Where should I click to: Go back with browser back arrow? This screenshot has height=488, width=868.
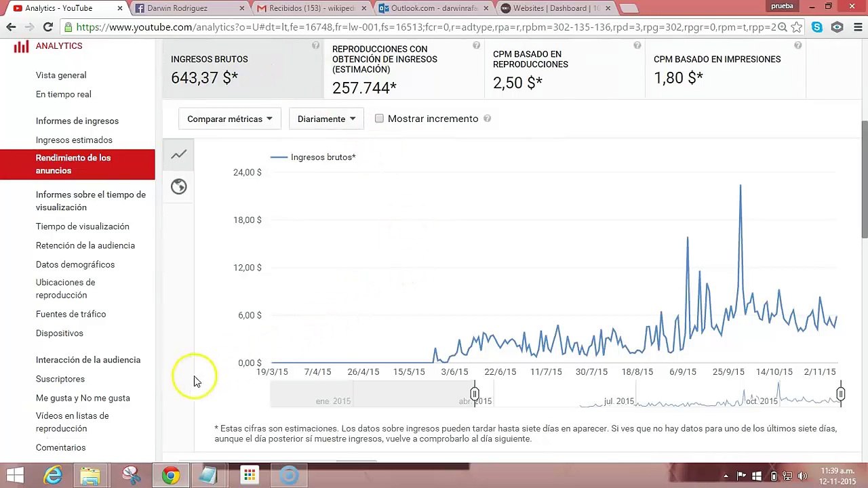click(11, 27)
